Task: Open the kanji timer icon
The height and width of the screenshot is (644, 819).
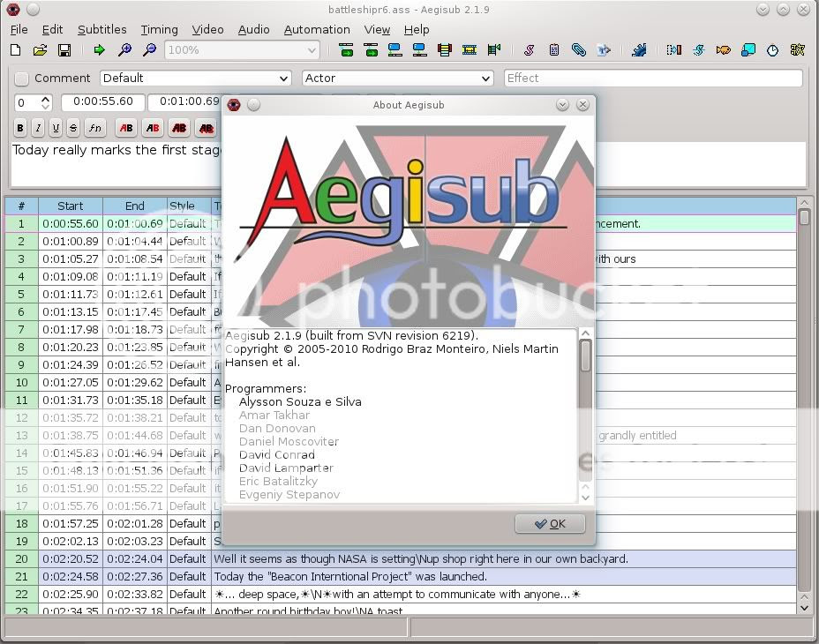Action: tap(798, 50)
